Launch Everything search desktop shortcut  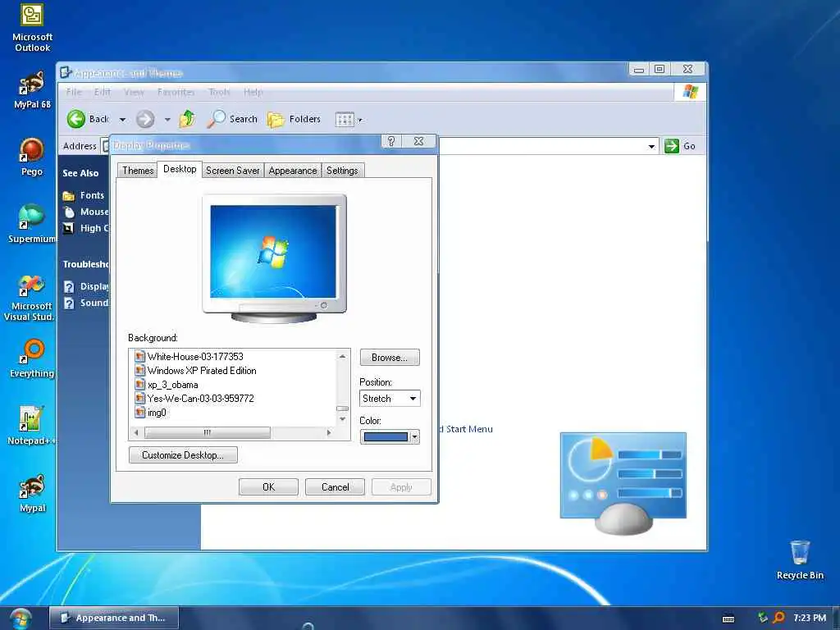pyautogui.click(x=32, y=358)
